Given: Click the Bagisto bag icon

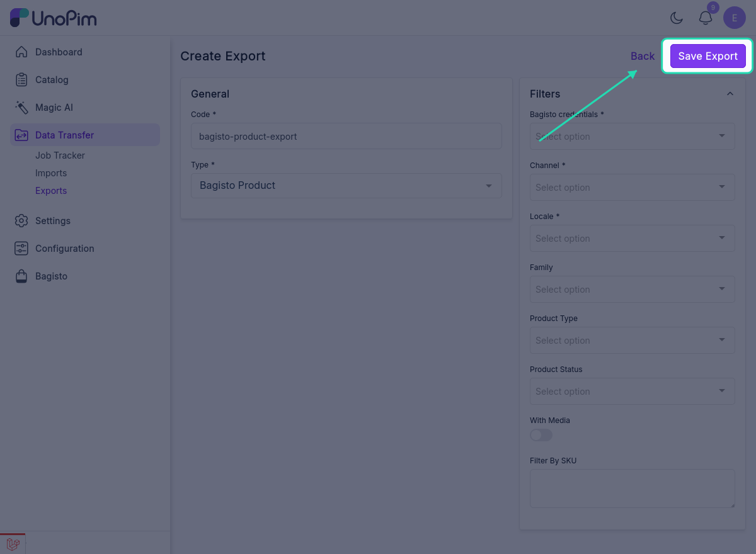Looking at the screenshot, I should click(x=21, y=276).
